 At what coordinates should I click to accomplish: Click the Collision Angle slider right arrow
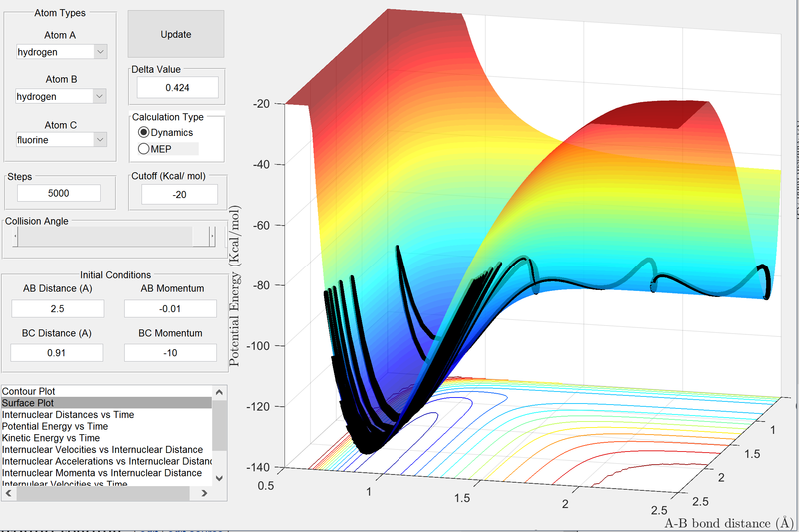coord(212,237)
